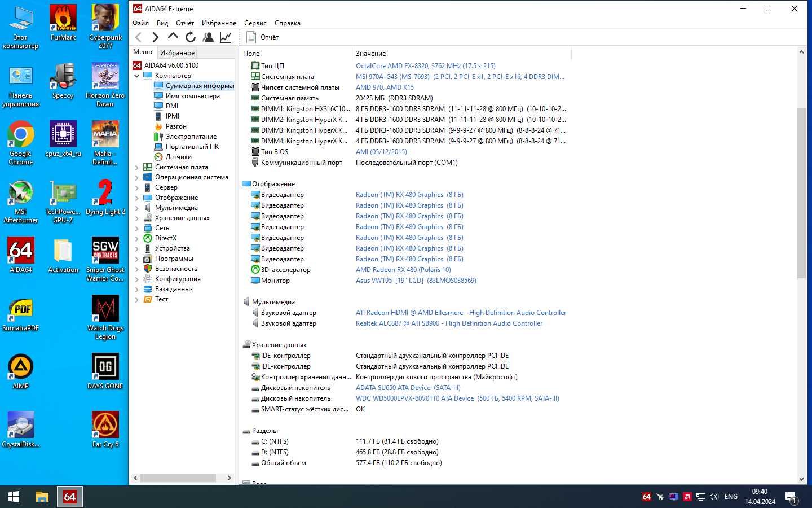Viewport: 812px width, 508px height.
Task: Click the ENG language indicator
Action: click(731, 497)
